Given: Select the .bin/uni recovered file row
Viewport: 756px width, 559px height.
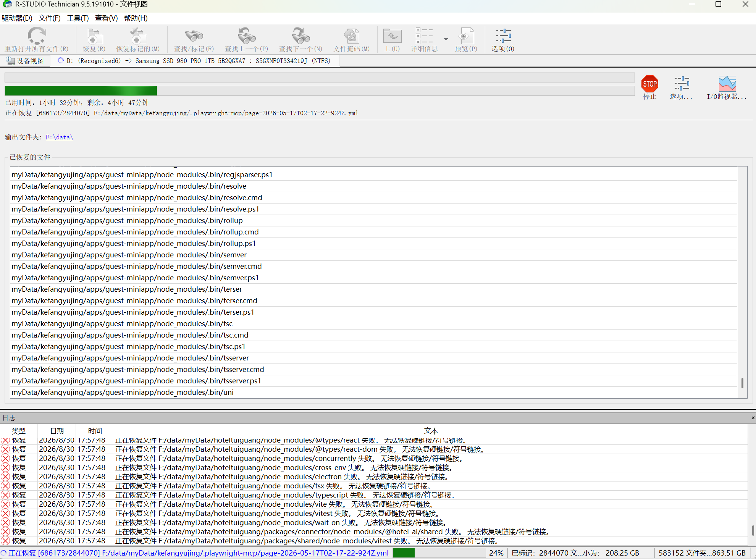Looking at the screenshot, I should [373, 392].
